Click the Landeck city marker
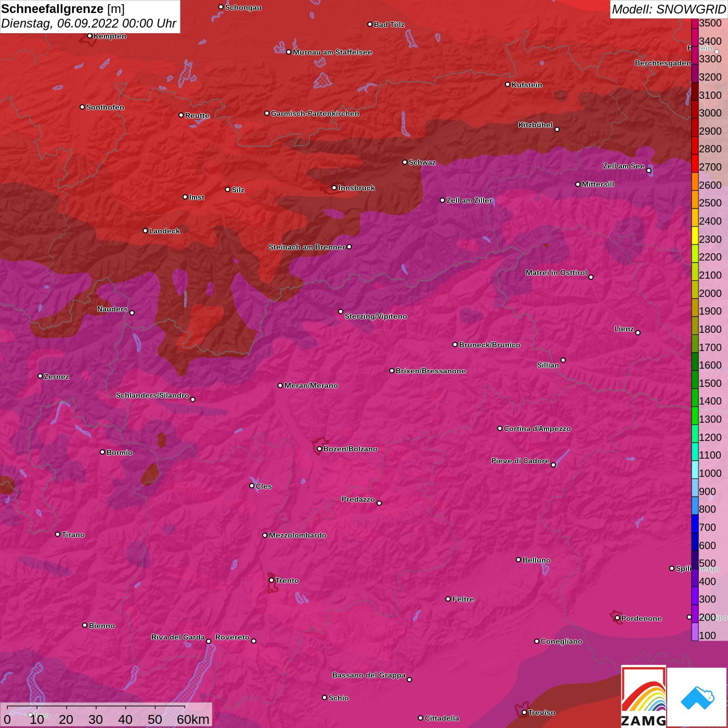Viewport: 728px width, 728px height. coord(145,230)
